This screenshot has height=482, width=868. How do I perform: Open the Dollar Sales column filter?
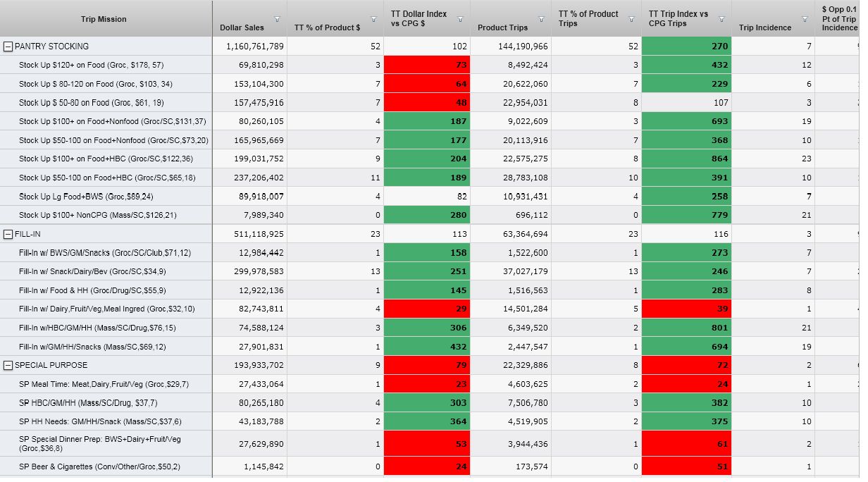[x=277, y=19]
